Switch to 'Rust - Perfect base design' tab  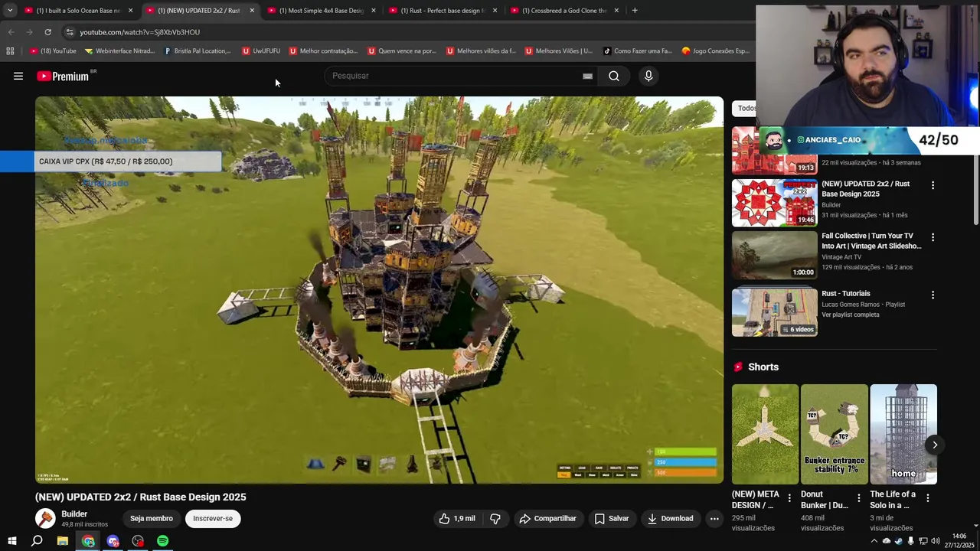(443, 11)
